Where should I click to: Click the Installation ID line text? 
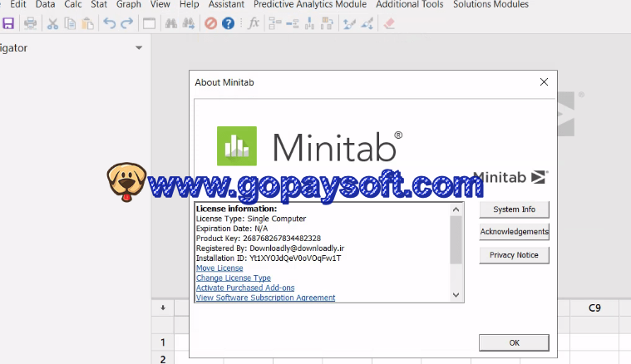pyautogui.click(x=269, y=258)
